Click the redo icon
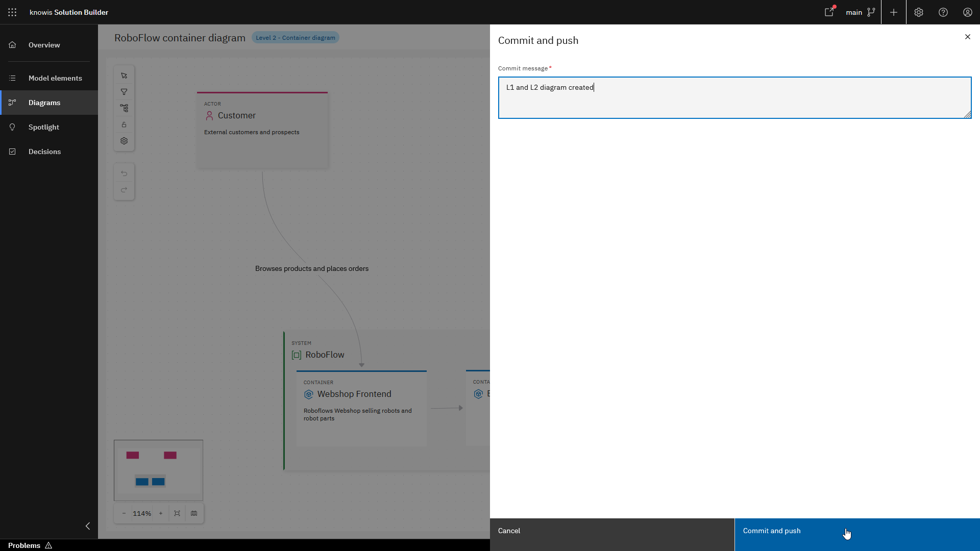 point(124,190)
